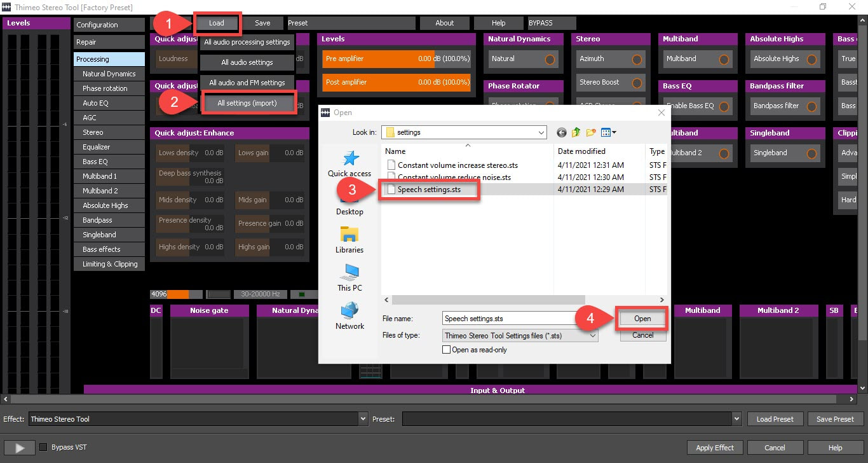Open the Preset dropdown at bottom
Image resolution: width=868 pixels, height=463 pixels.
[736, 419]
